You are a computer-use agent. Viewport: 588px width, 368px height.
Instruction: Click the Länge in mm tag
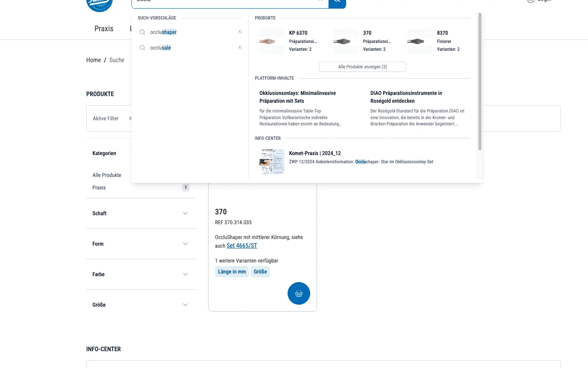(232, 272)
